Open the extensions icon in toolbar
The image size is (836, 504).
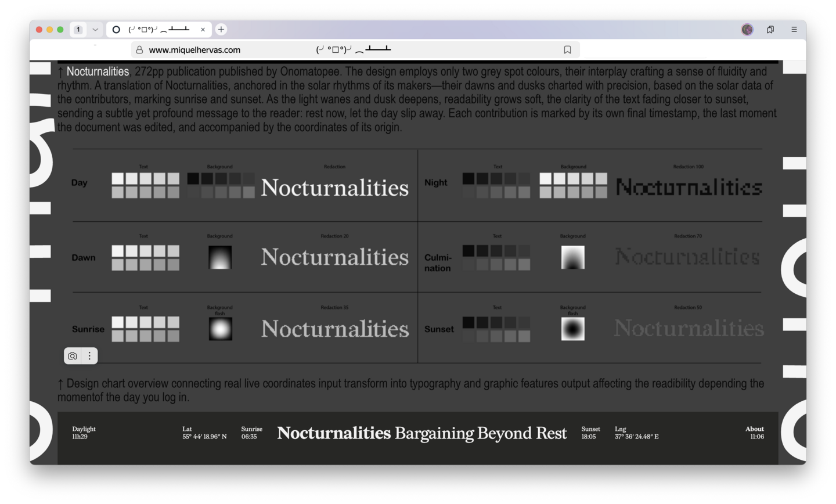tap(770, 30)
